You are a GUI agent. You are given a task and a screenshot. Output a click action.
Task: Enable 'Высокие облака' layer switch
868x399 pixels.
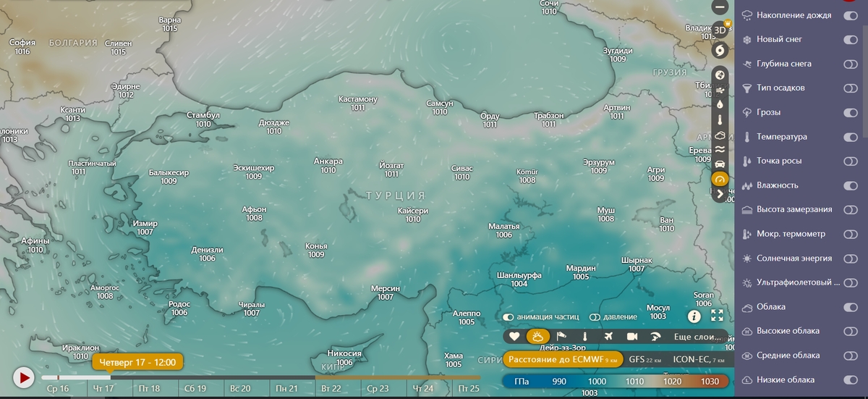[x=851, y=331]
